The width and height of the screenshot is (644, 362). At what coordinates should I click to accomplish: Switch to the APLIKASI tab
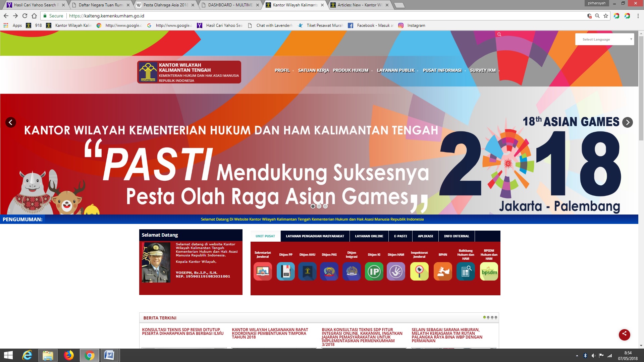pyautogui.click(x=425, y=236)
